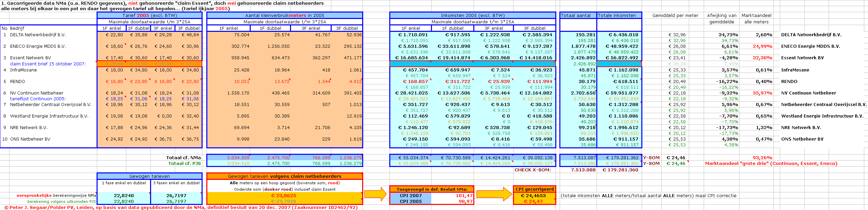Click the 'Marktaandeel "grote drie"' red note

click(771, 163)
